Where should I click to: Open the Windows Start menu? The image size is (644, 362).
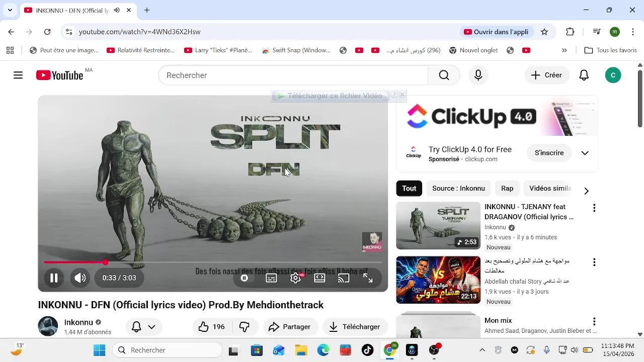100,350
